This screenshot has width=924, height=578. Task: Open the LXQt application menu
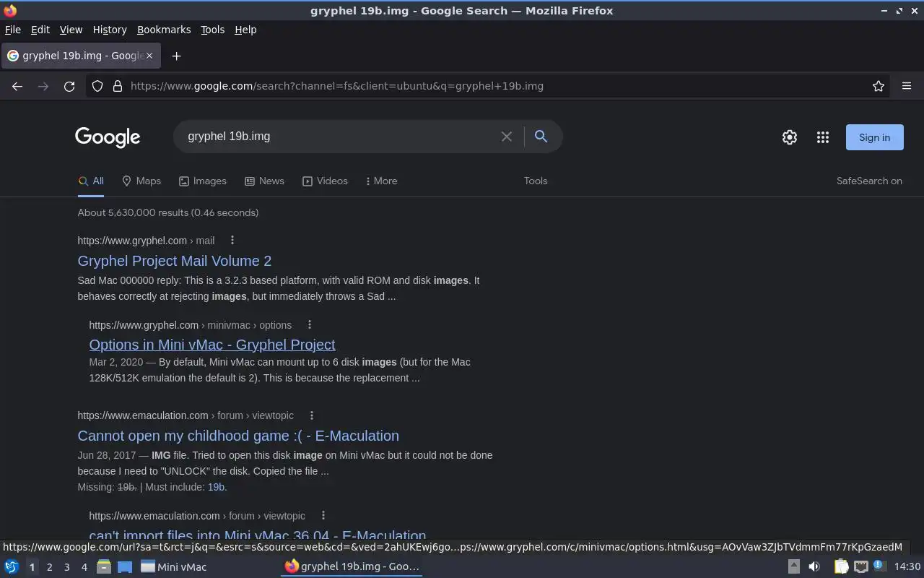tap(12, 566)
